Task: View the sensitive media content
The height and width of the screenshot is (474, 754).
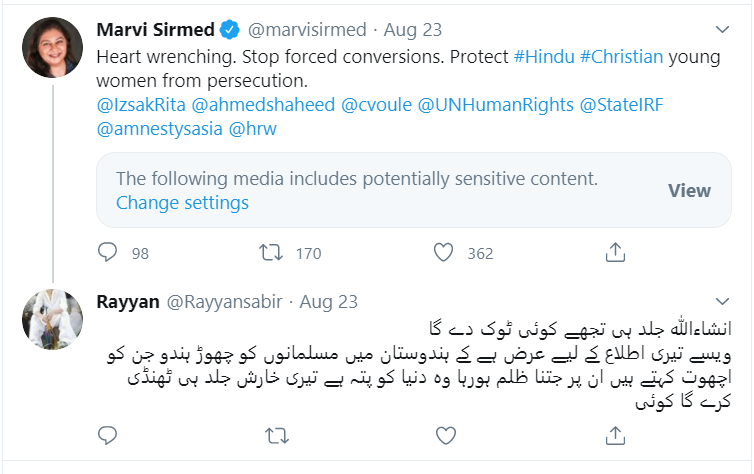Action: tap(689, 191)
